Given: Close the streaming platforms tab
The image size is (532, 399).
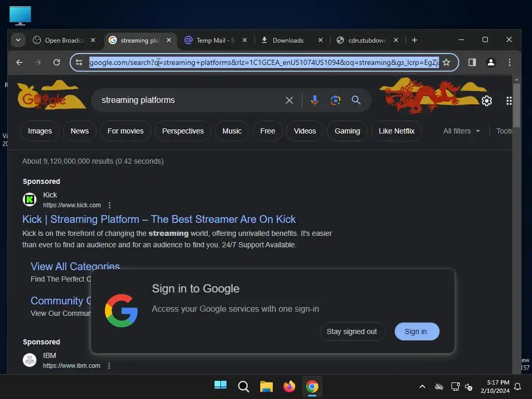Looking at the screenshot, I should [169, 40].
